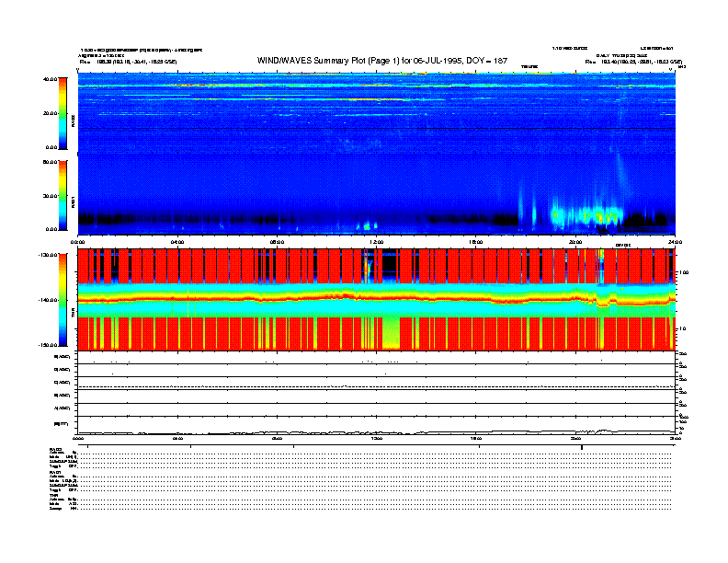Image resolution: width=728 pixels, height=563 pixels.
Task: Click the bright burst in RAD1 spectrogram
Action: click(586, 216)
